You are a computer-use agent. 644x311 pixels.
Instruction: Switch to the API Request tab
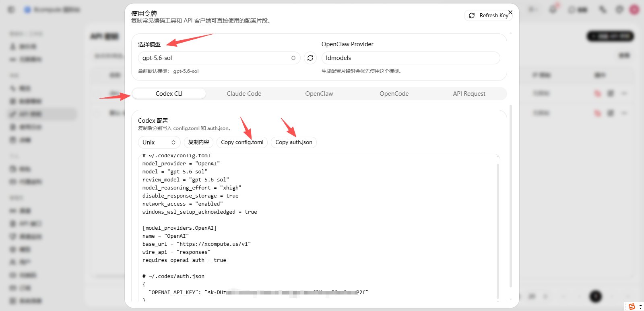click(469, 94)
